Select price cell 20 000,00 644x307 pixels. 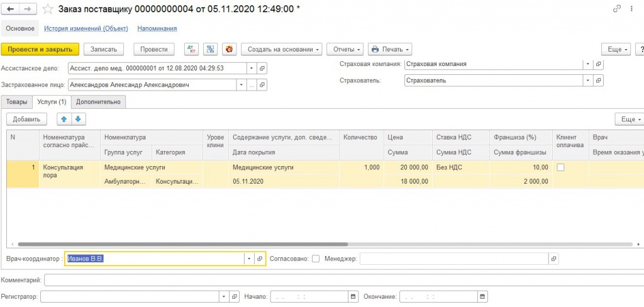[408, 167]
